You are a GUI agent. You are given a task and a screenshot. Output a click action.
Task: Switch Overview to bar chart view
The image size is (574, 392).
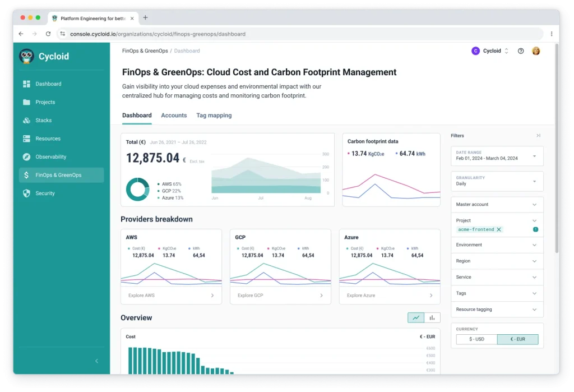click(x=432, y=318)
